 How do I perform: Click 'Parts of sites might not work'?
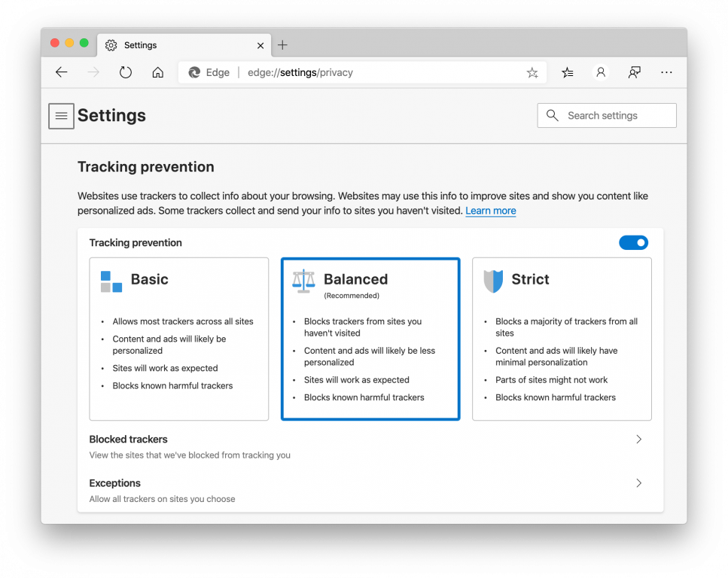pyautogui.click(x=551, y=380)
